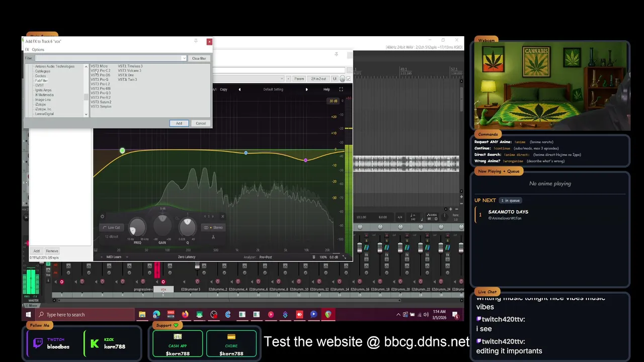Go to previous preset arrow

pos(239,89)
